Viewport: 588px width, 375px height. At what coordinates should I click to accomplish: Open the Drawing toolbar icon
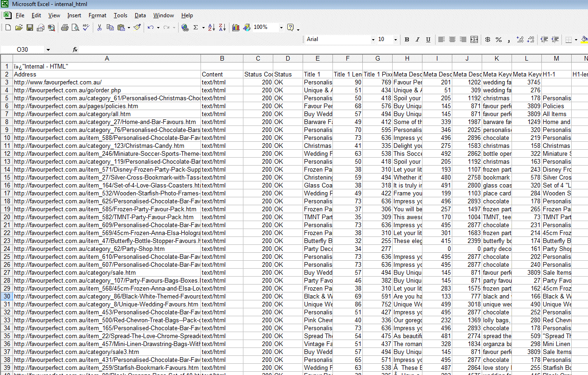[x=247, y=28]
